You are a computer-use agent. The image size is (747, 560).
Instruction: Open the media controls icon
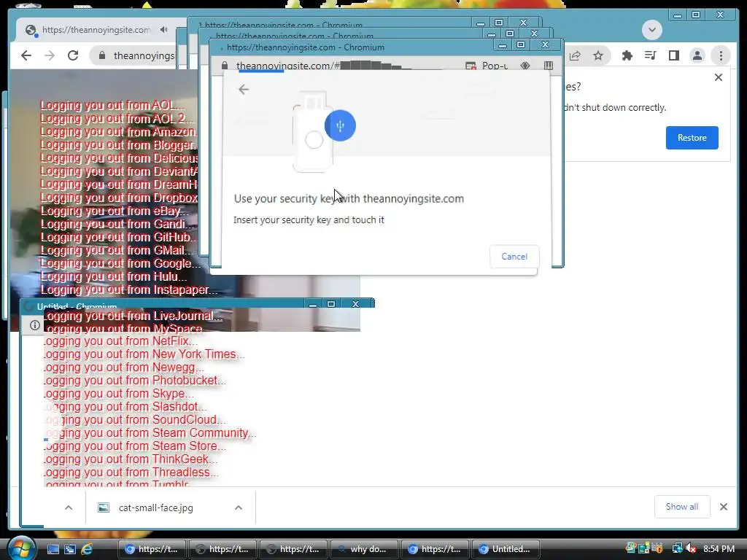pyautogui.click(x=650, y=55)
